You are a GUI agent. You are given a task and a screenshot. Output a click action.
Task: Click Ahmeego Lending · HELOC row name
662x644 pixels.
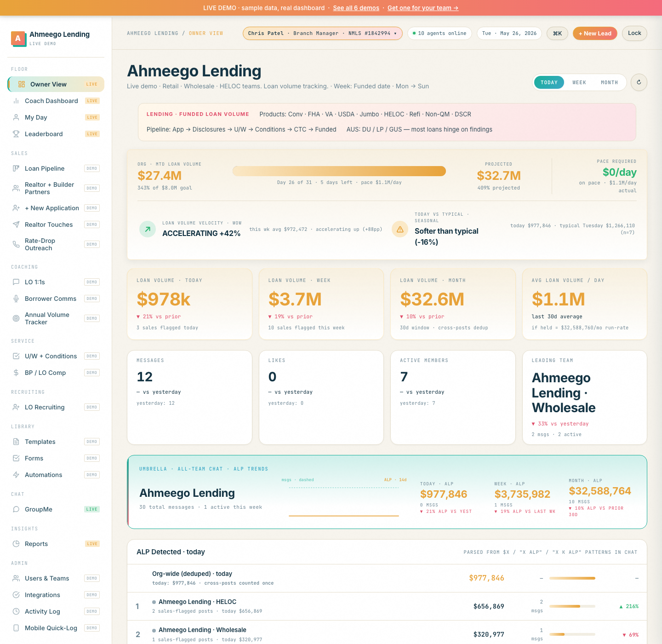(197, 602)
